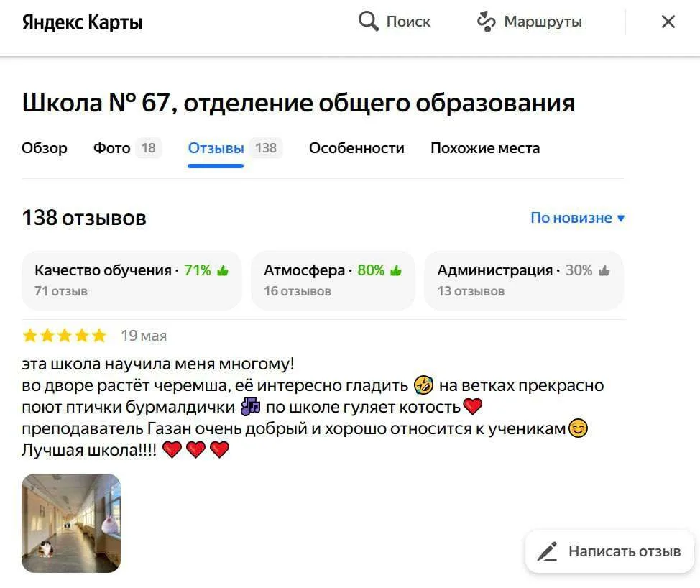Screen dimensions: 700x588
Task: Open the school corridor photo thumbnail
Action: (x=71, y=523)
